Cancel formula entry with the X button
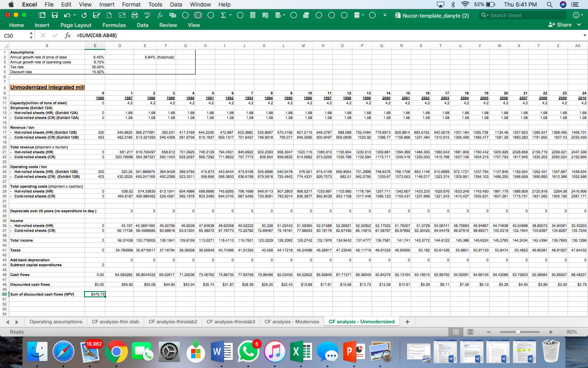 (43, 35)
